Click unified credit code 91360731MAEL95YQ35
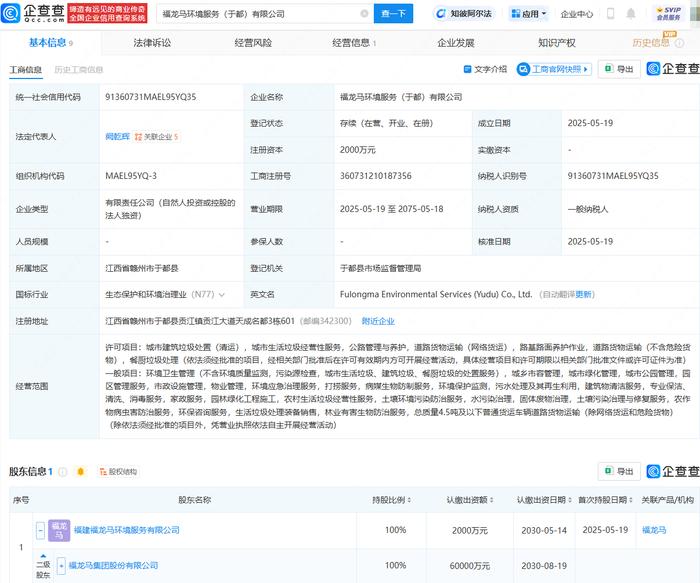 (150, 97)
